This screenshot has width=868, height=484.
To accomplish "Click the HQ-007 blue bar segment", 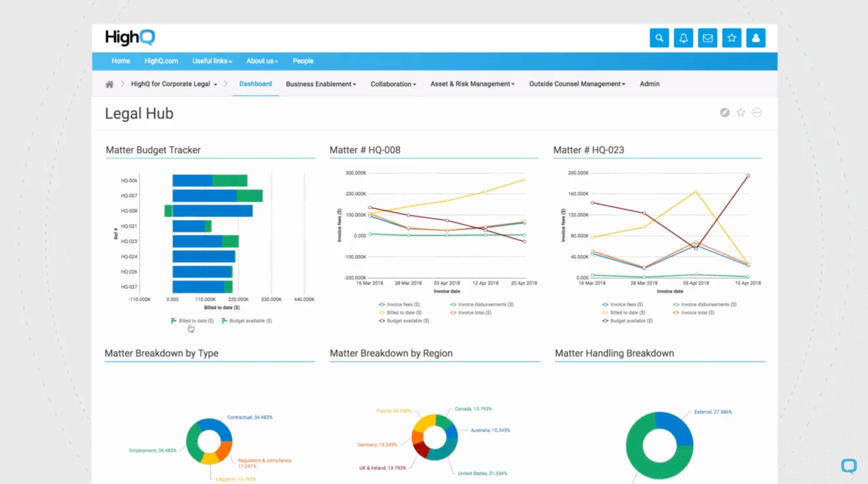I will [x=204, y=196].
